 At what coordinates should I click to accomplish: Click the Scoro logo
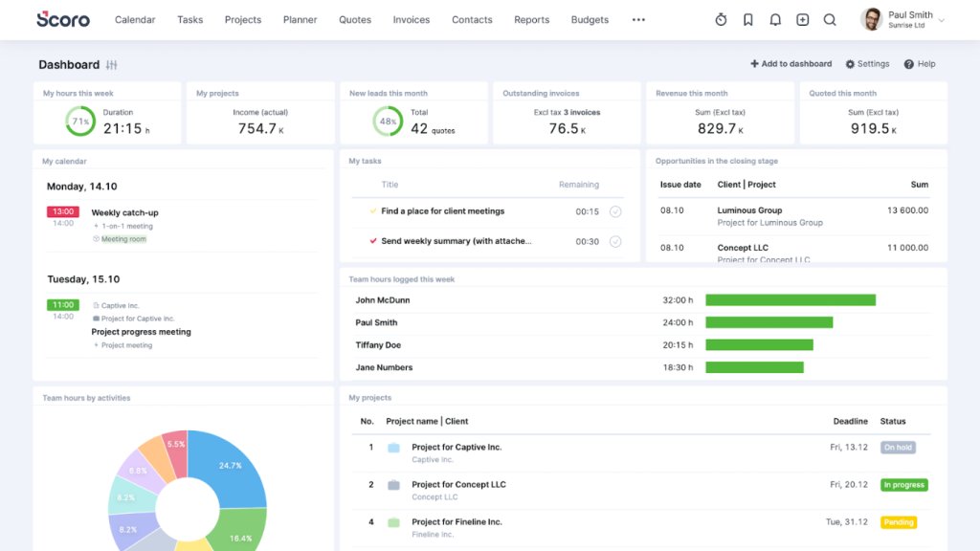coord(63,19)
